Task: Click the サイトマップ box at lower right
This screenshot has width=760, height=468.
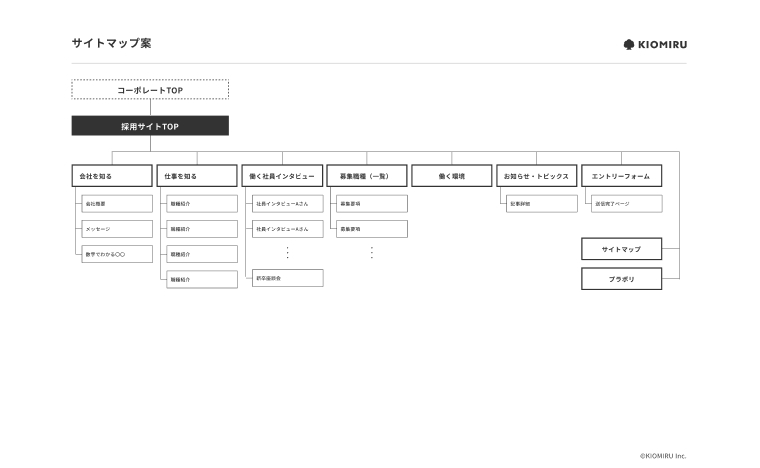Action: (621, 248)
